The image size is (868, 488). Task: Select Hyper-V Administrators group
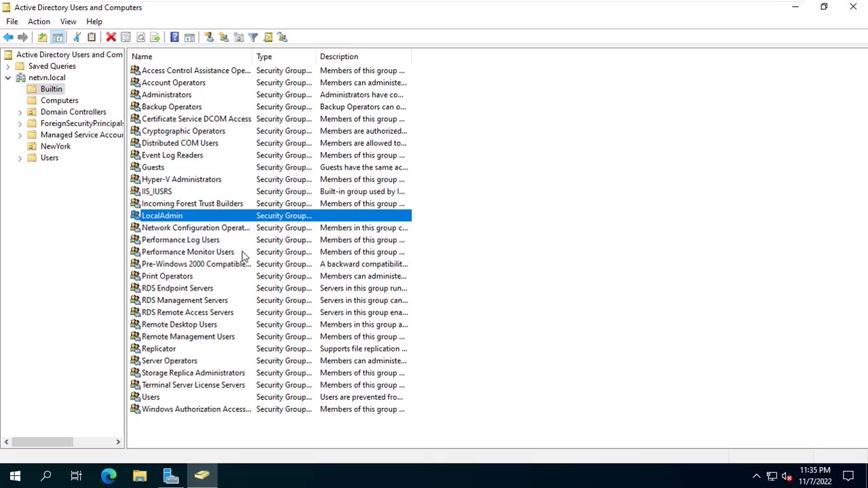(x=270, y=180)
